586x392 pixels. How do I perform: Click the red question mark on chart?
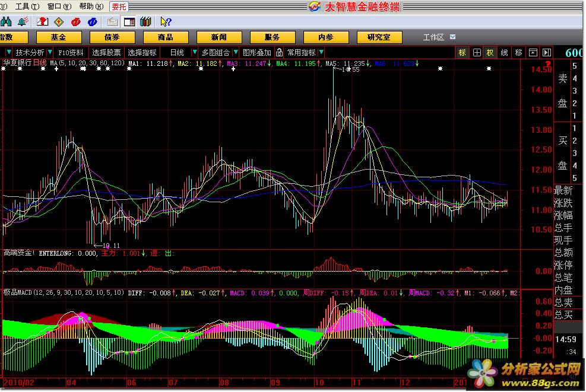click(x=548, y=64)
